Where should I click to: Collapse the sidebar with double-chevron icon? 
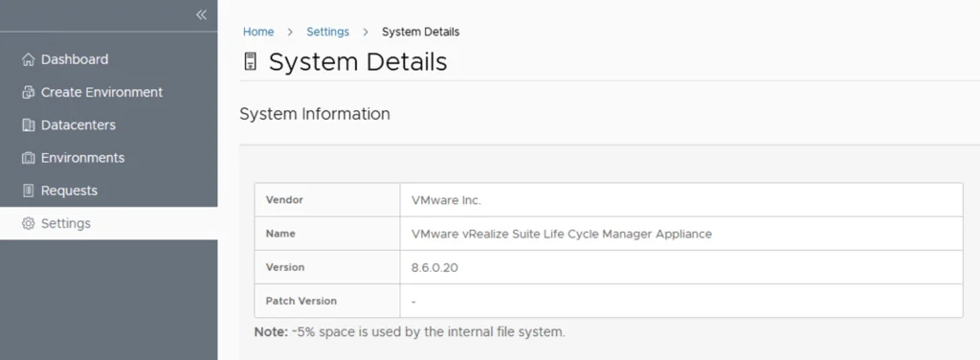201,14
